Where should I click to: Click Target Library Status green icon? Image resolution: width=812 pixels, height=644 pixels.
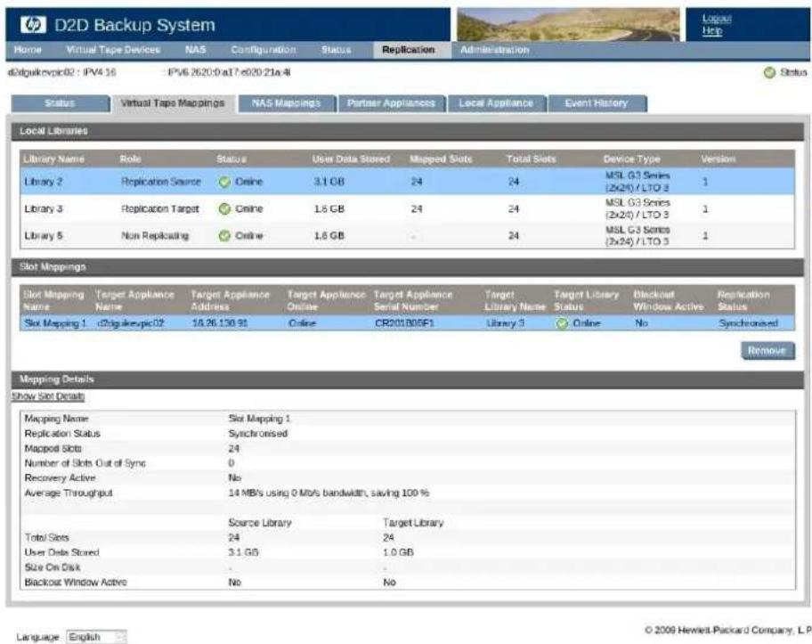pos(562,324)
